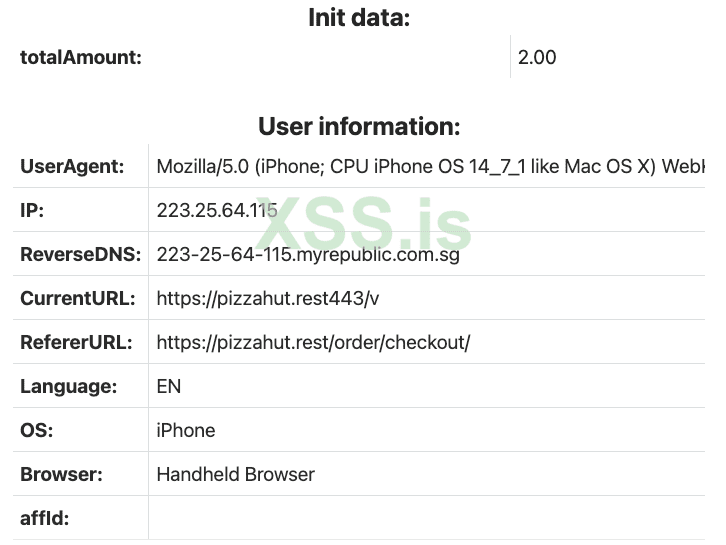Click the 'RefererURL:' row label
This screenshot has height=545, width=726.
pos(76,342)
